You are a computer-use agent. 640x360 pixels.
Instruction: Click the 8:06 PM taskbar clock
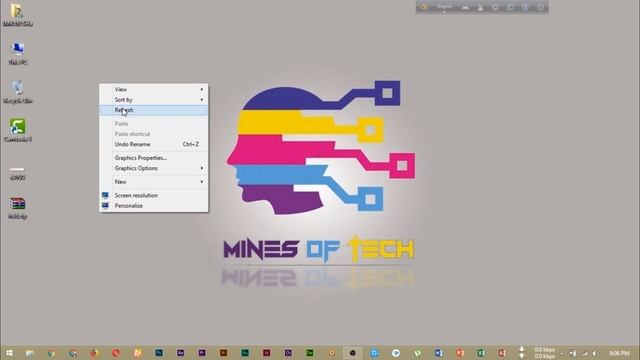(619, 353)
